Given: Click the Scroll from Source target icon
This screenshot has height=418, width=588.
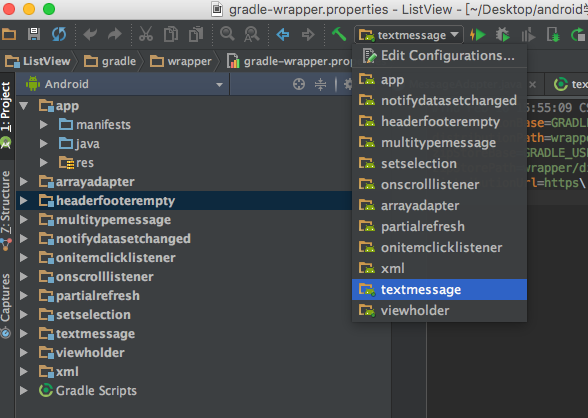Looking at the screenshot, I should 299,84.
